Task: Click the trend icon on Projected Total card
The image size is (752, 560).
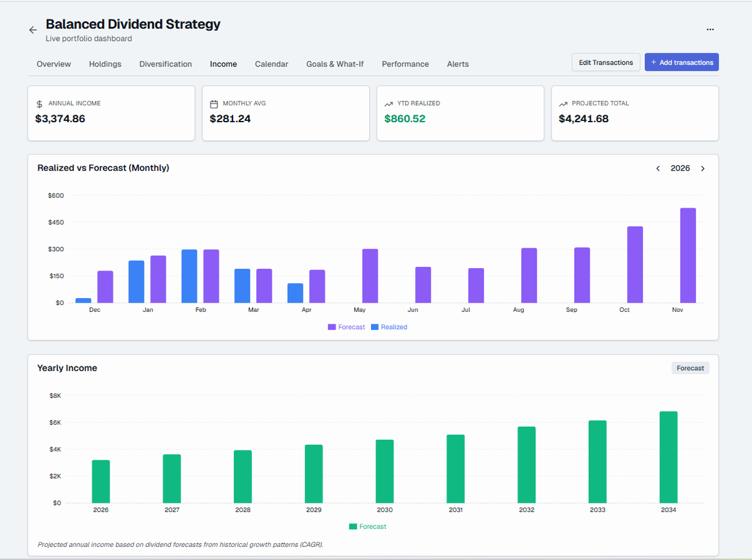Action: pyautogui.click(x=561, y=103)
